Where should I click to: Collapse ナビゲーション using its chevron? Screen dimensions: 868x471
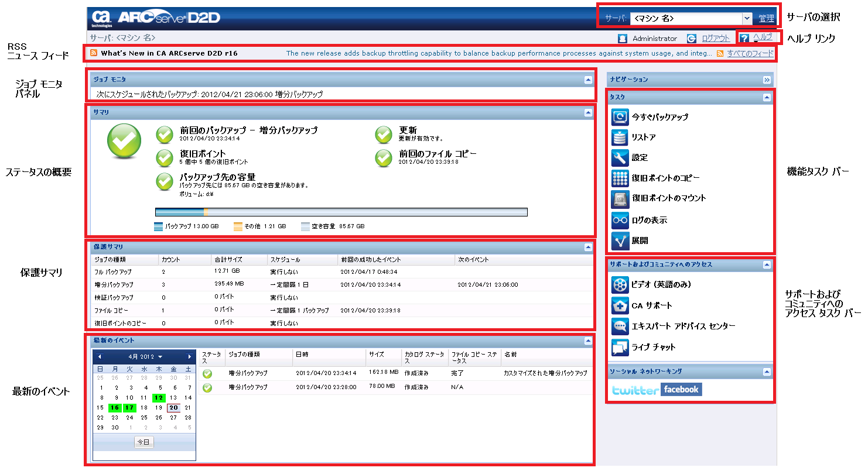(x=768, y=78)
